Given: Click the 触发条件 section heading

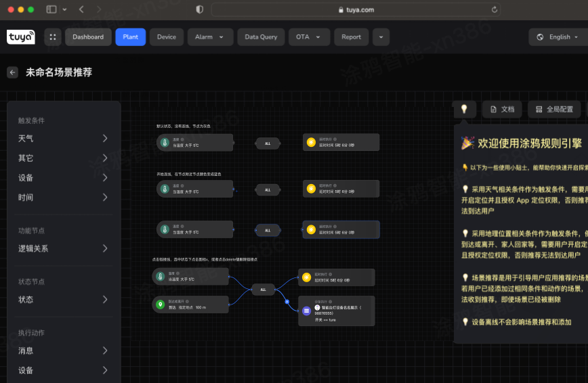Looking at the screenshot, I should click(31, 120).
